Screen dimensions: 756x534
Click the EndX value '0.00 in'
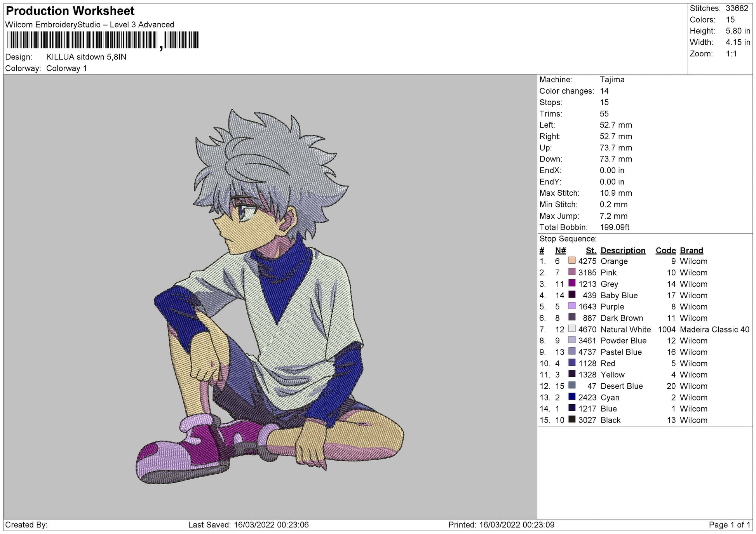pos(612,170)
